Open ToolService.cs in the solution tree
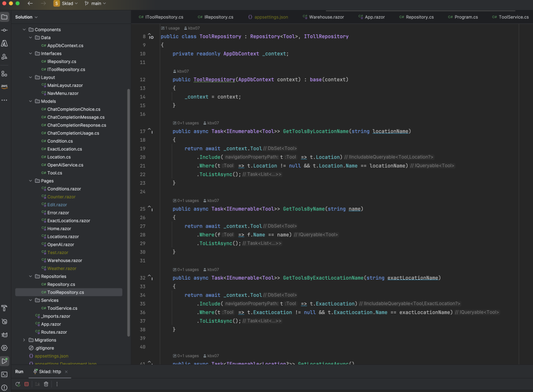Screen dimensions: 533x392 pyautogui.click(x=62, y=308)
